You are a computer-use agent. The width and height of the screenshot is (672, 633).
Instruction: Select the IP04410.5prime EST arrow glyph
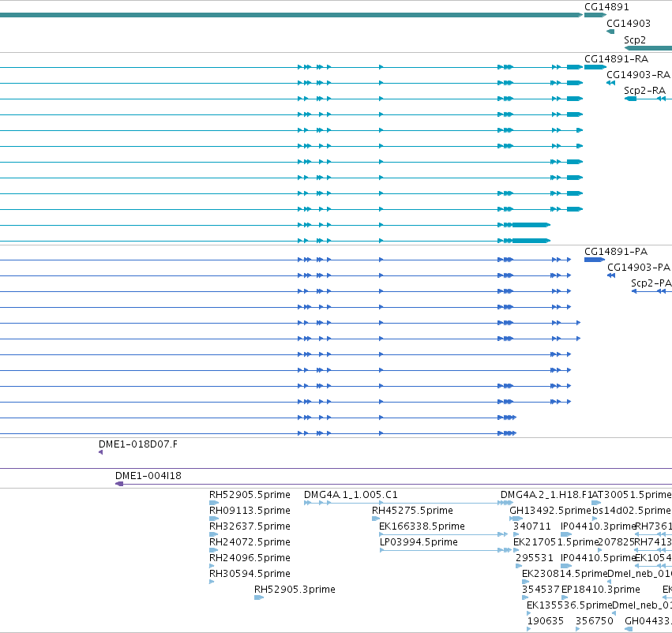pyautogui.click(x=566, y=566)
